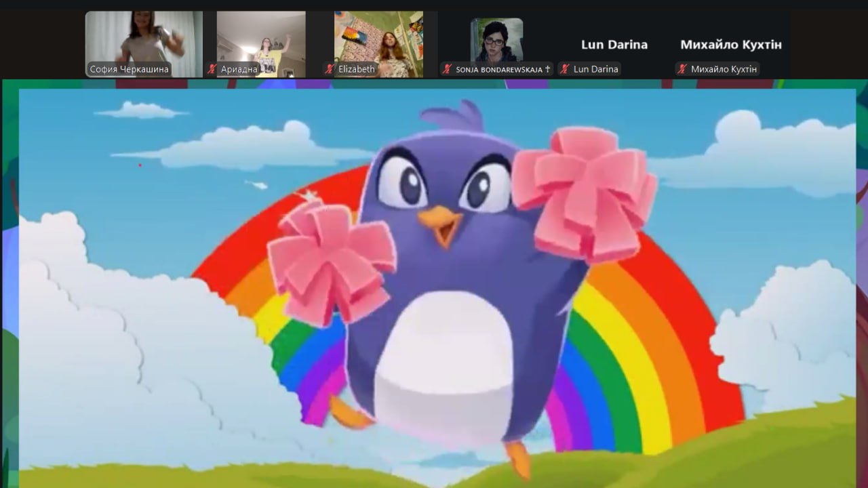Screen dimensions: 868x488
Task: Click the Ариадна name label text
Action: pos(239,69)
